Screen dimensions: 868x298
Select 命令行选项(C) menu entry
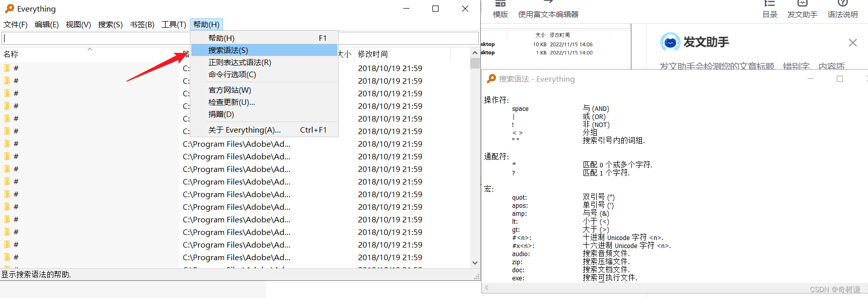(264, 74)
